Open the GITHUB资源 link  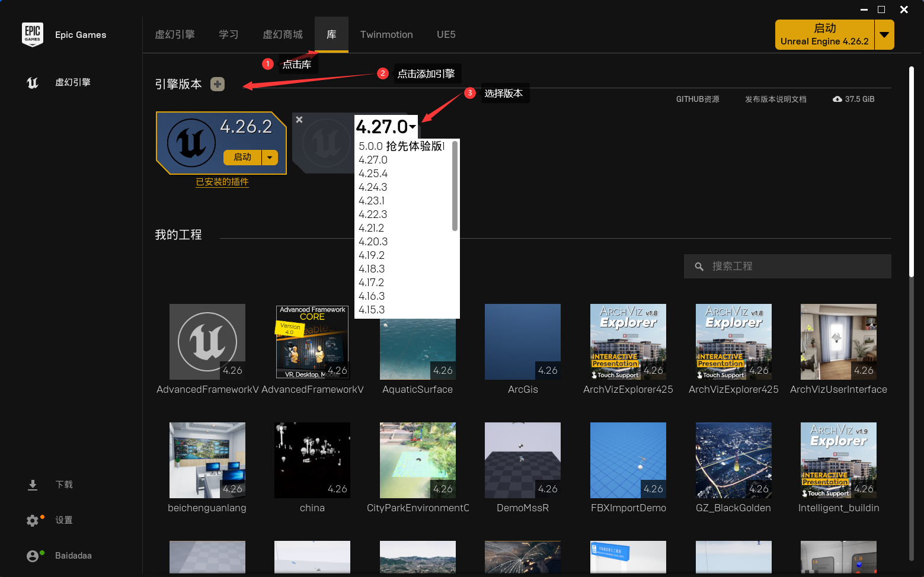[x=698, y=99]
